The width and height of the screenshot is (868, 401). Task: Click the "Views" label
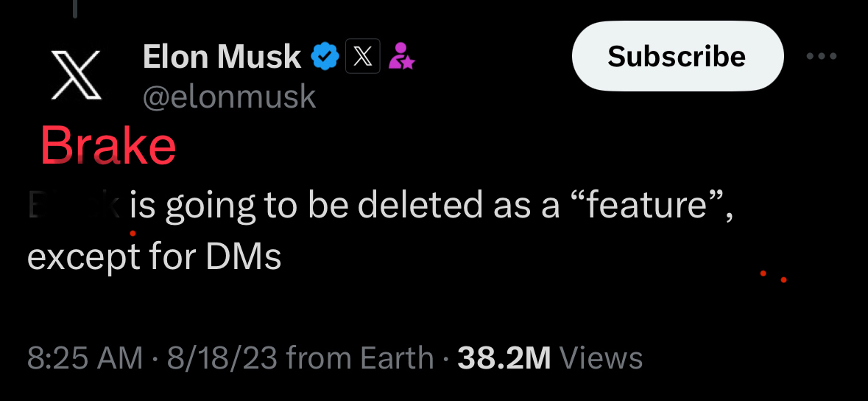pos(601,358)
